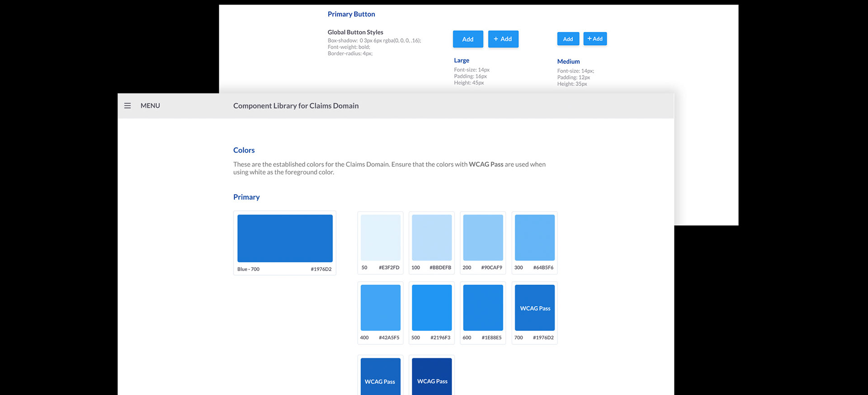
Task: Select the hex code #1E88E5 text
Action: coord(491,338)
